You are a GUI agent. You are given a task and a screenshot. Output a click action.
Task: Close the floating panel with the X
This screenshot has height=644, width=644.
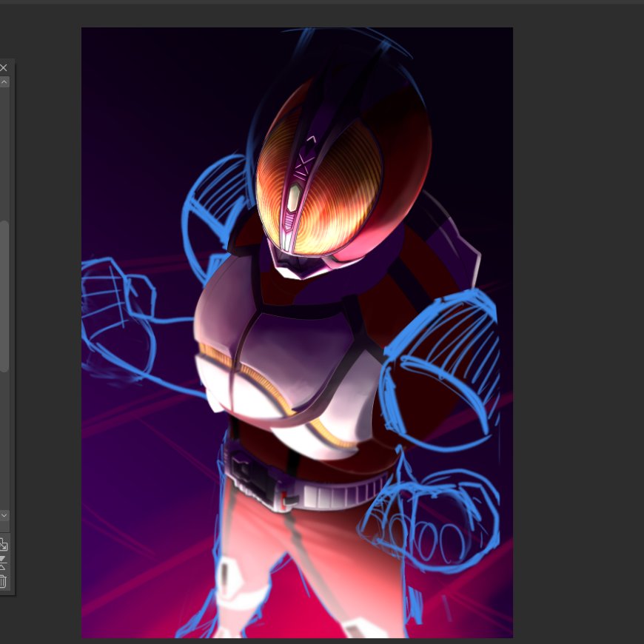coord(3,68)
